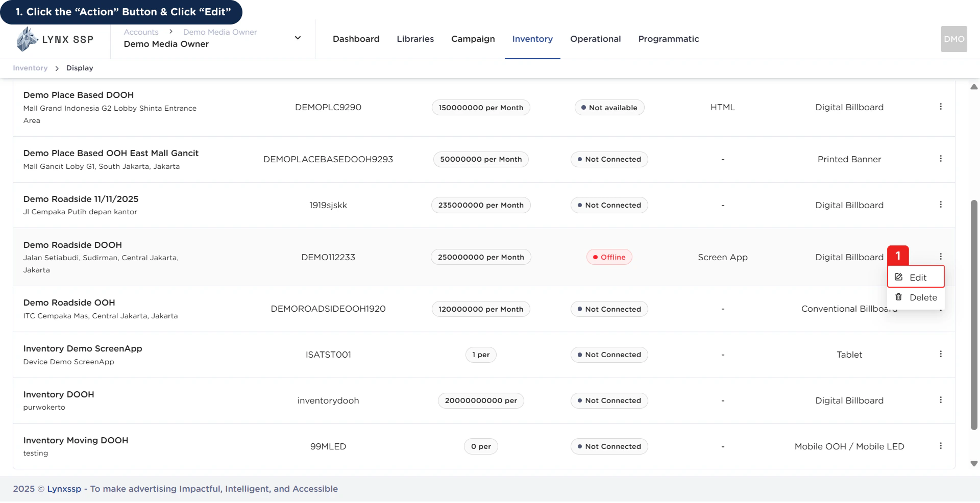Choose Delete from the action menu
This screenshot has width=980, height=503.
pyautogui.click(x=916, y=297)
